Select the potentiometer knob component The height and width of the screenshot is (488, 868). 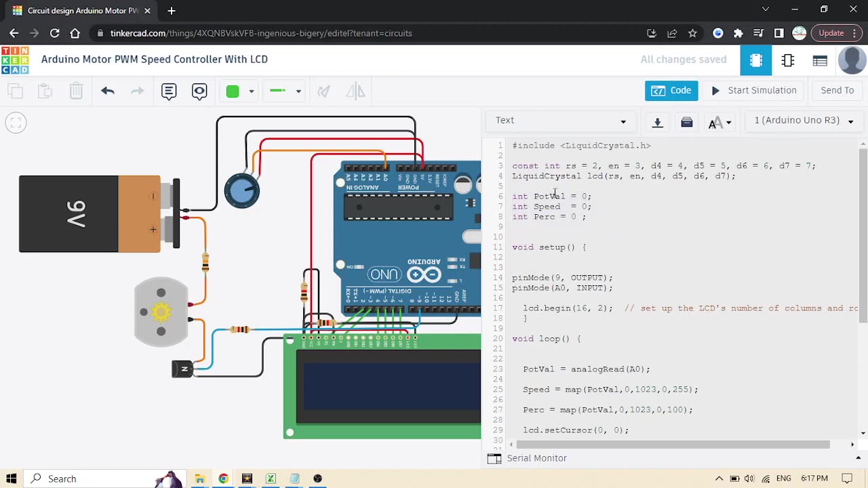[x=242, y=190]
